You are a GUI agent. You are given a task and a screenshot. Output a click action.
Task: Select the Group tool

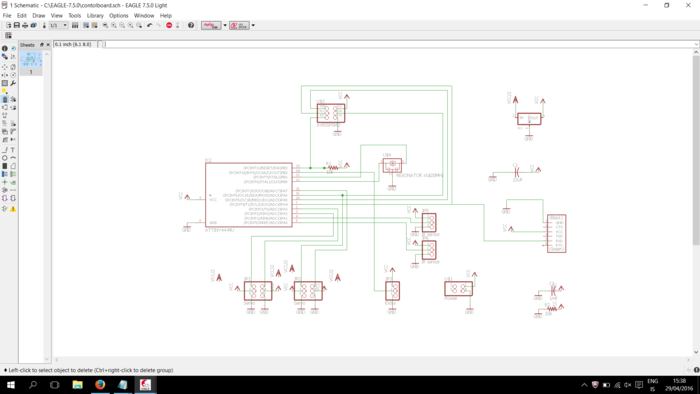(x=4, y=83)
